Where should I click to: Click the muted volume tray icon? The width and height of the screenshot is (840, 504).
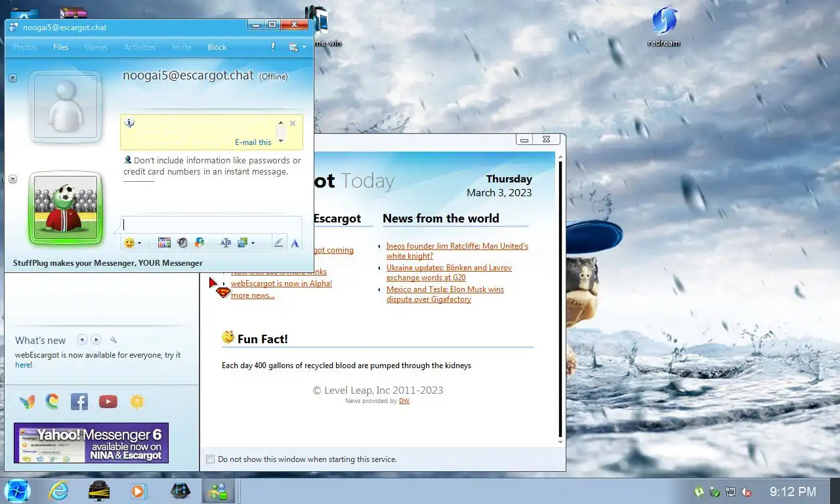pyautogui.click(x=745, y=492)
